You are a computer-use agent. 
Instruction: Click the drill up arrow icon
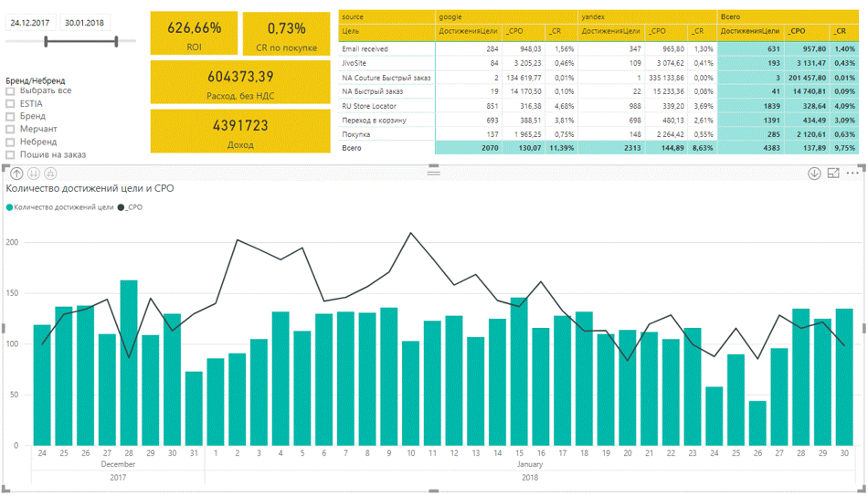[16, 174]
